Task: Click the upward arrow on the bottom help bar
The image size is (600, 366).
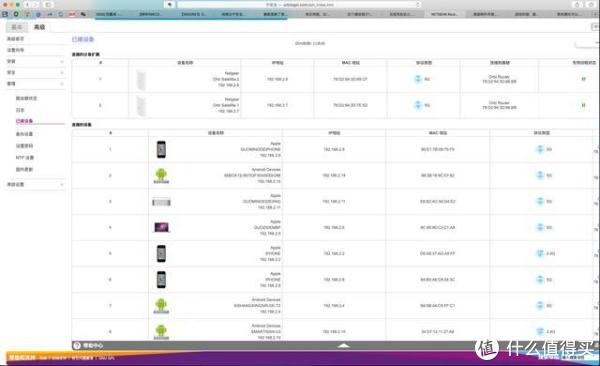Action: (343, 345)
